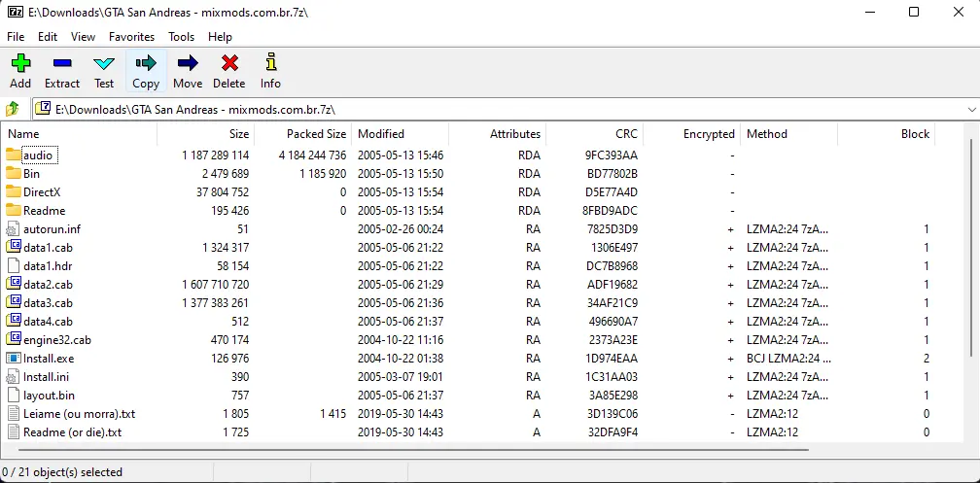Select the Readme folder icon
Image resolution: width=980 pixels, height=483 pixels.
(x=14, y=210)
